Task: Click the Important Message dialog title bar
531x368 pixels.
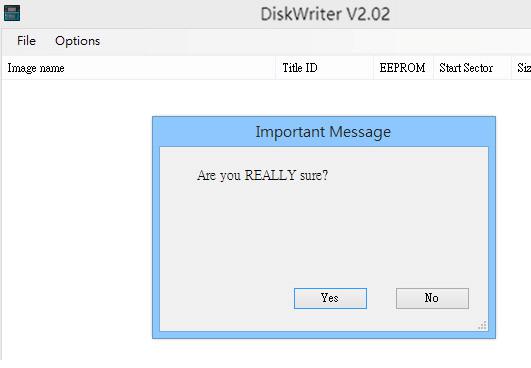Action: [324, 132]
